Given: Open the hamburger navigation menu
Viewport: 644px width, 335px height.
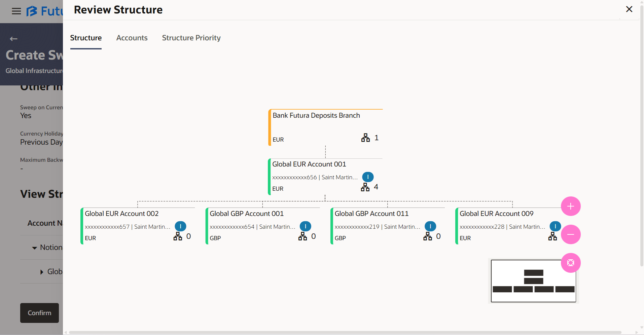Looking at the screenshot, I should [x=16, y=11].
